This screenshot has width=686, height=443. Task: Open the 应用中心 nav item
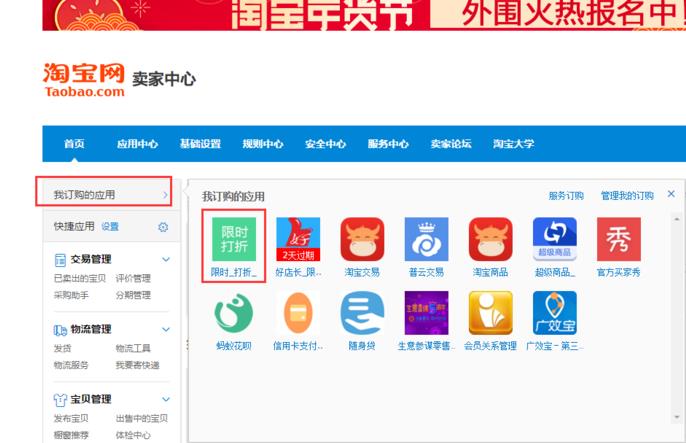click(137, 143)
